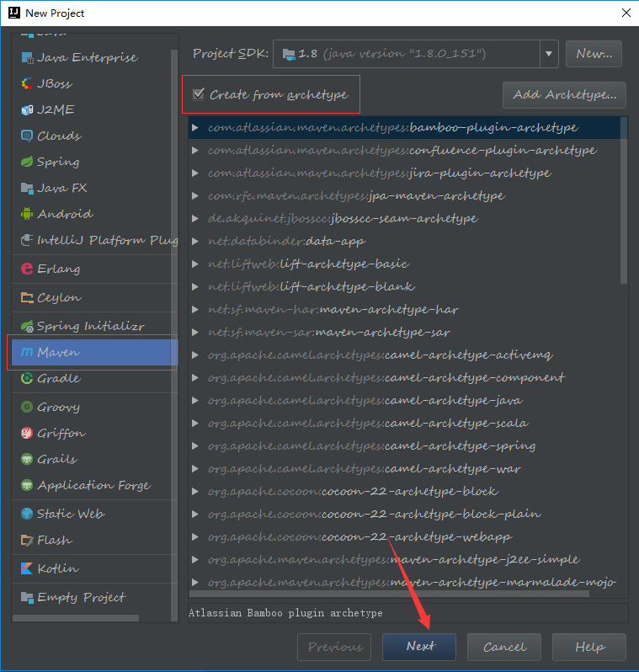Screen dimensions: 639x672
Task: Click the Application Forge icon
Action: click(x=27, y=486)
